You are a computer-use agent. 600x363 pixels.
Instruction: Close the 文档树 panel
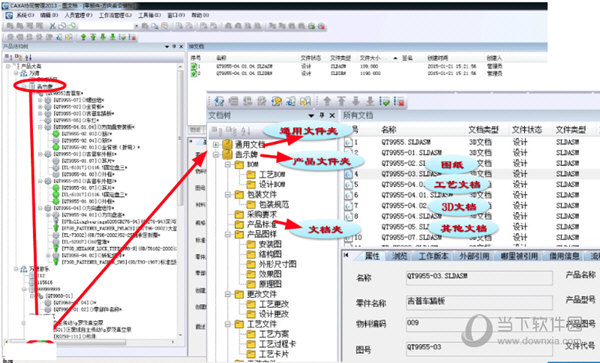(332, 116)
